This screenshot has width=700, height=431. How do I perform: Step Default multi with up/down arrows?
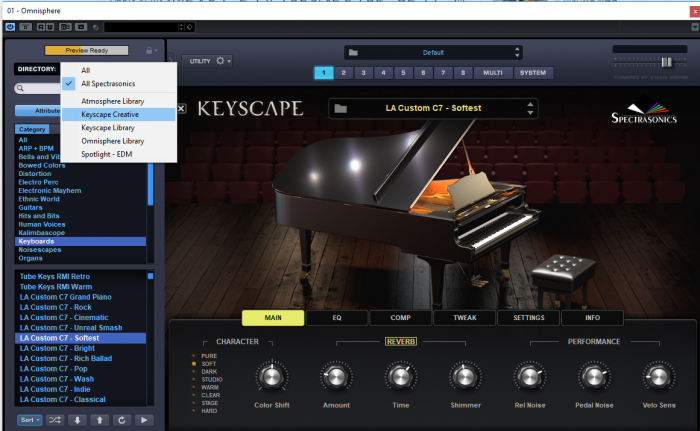517,52
